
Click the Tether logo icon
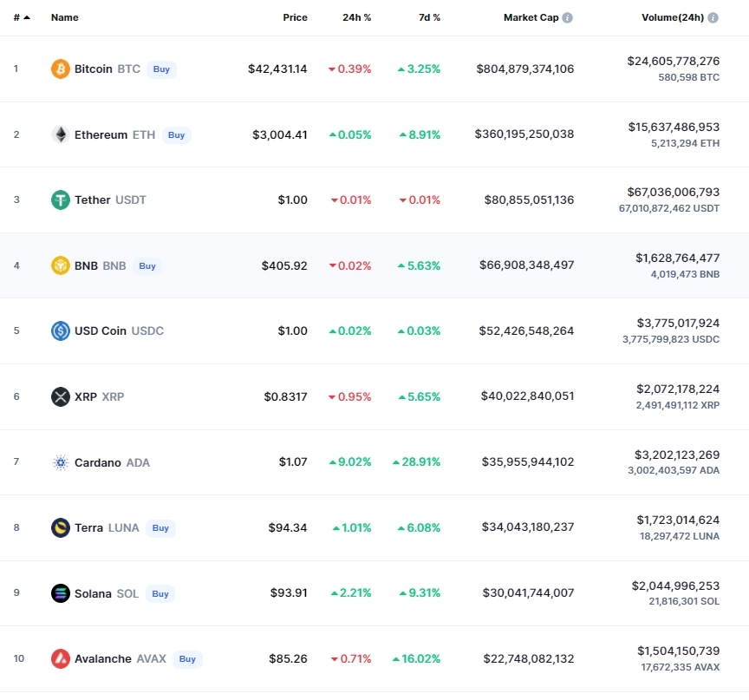pyautogui.click(x=61, y=200)
